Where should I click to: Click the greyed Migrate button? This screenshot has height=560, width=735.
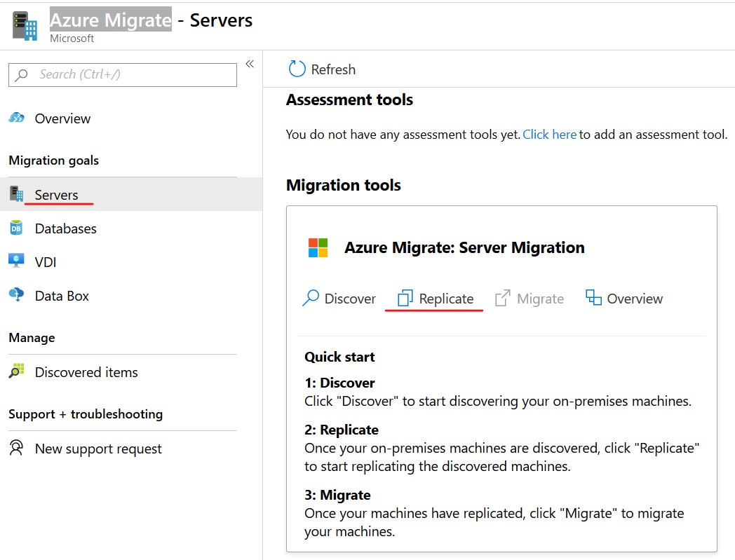tap(540, 299)
